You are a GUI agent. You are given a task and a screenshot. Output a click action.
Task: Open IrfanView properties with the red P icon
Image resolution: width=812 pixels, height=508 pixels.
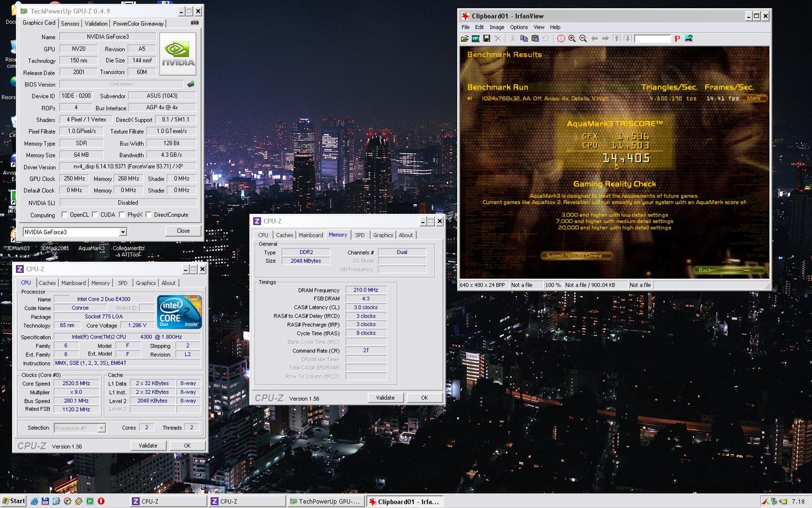coord(677,39)
